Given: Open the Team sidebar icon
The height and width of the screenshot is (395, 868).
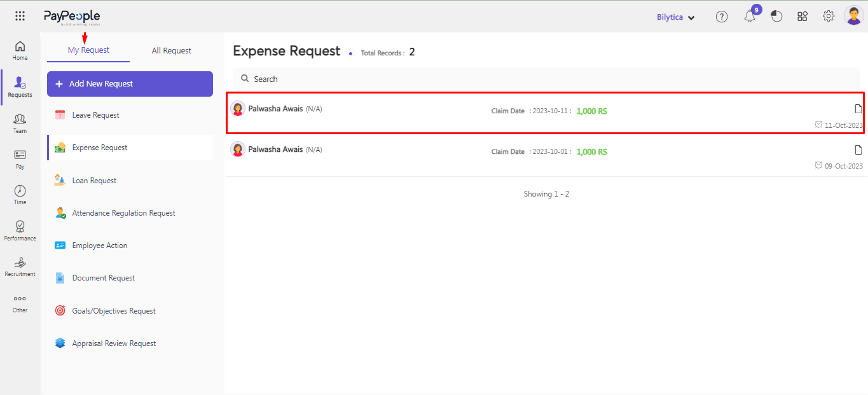Looking at the screenshot, I should pos(20,123).
